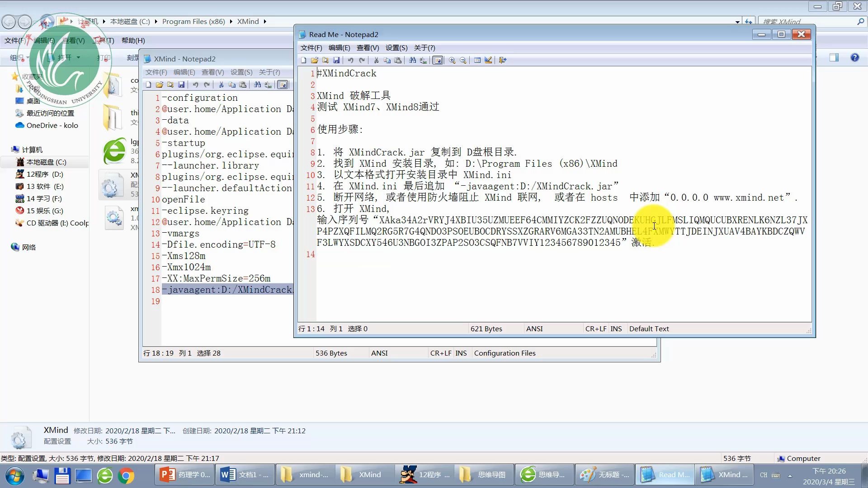Toggle Explorer preview pane button
This screenshot has height=488, width=868.
pyautogui.click(x=834, y=57)
